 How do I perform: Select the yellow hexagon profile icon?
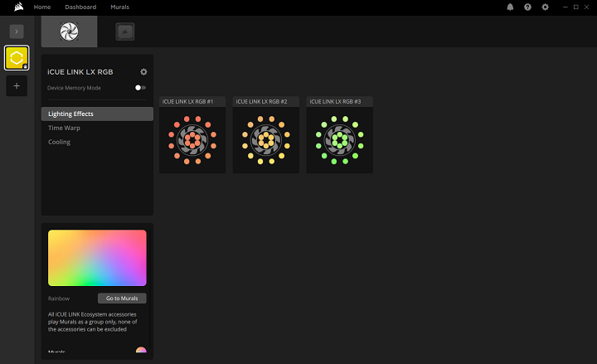[x=17, y=57]
